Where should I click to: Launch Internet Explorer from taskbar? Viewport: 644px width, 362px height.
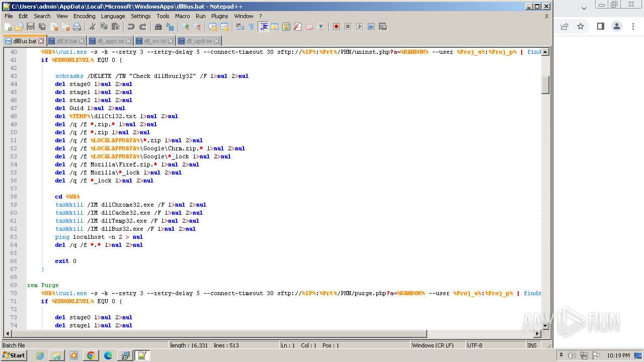coord(40,355)
